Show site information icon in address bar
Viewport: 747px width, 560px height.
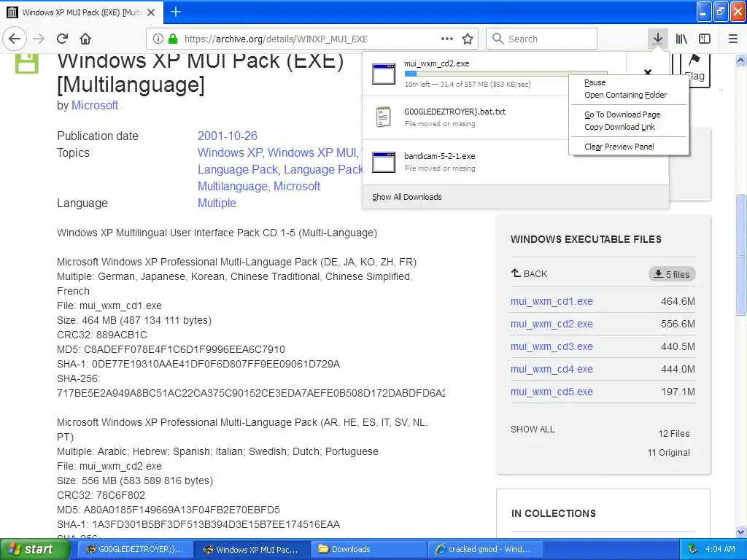tap(158, 39)
